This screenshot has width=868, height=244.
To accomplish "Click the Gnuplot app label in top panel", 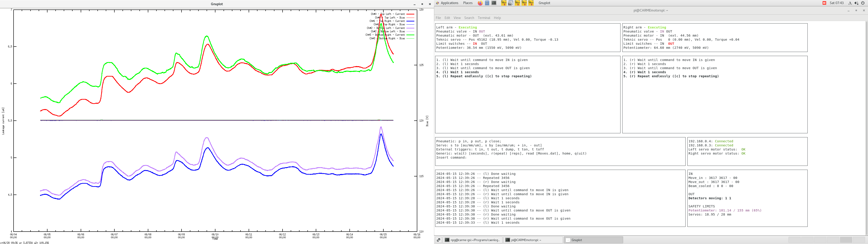I will tap(544, 3).
